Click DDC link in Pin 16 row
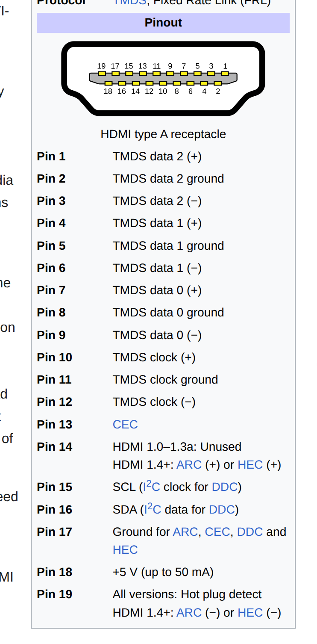This screenshot has height=644, width=317. click(222, 510)
